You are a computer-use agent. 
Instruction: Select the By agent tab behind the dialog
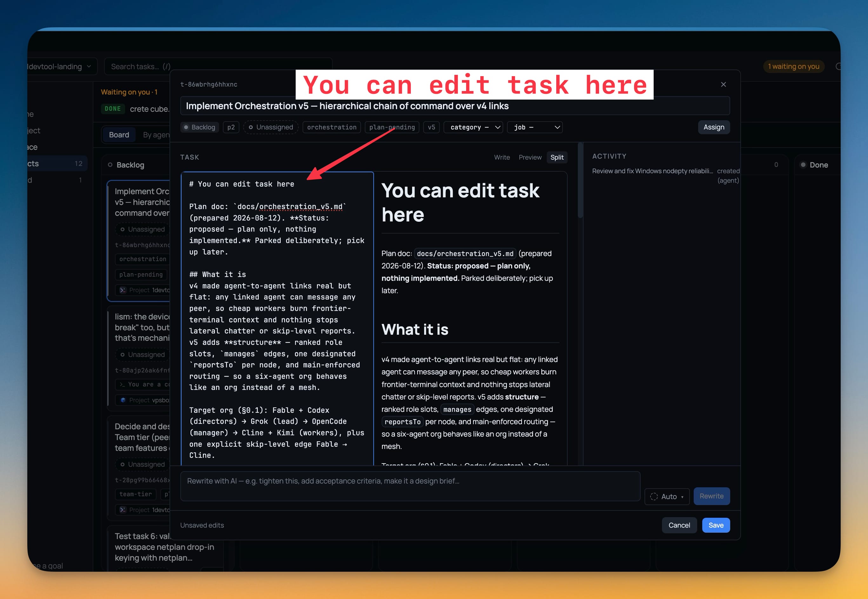[156, 135]
